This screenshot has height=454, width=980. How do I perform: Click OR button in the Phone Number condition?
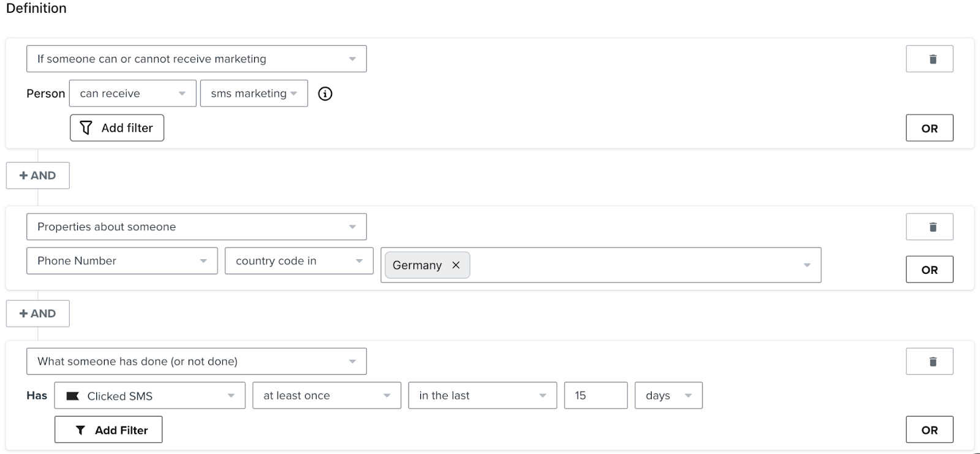(x=929, y=270)
